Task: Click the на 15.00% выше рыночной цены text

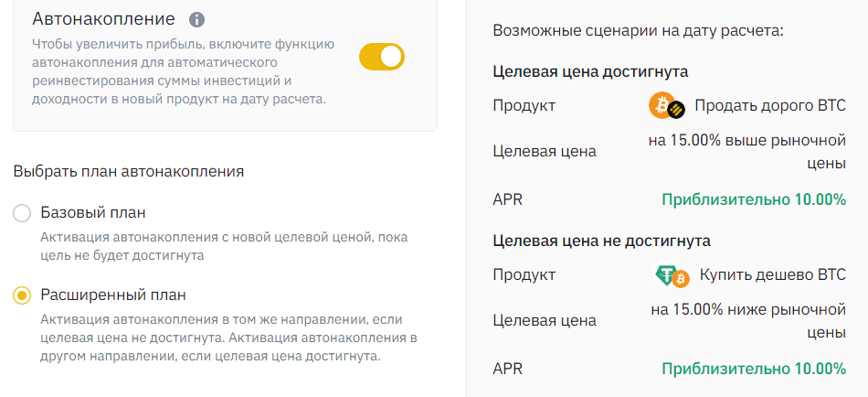Action: pyautogui.click(x=747, y=151)
